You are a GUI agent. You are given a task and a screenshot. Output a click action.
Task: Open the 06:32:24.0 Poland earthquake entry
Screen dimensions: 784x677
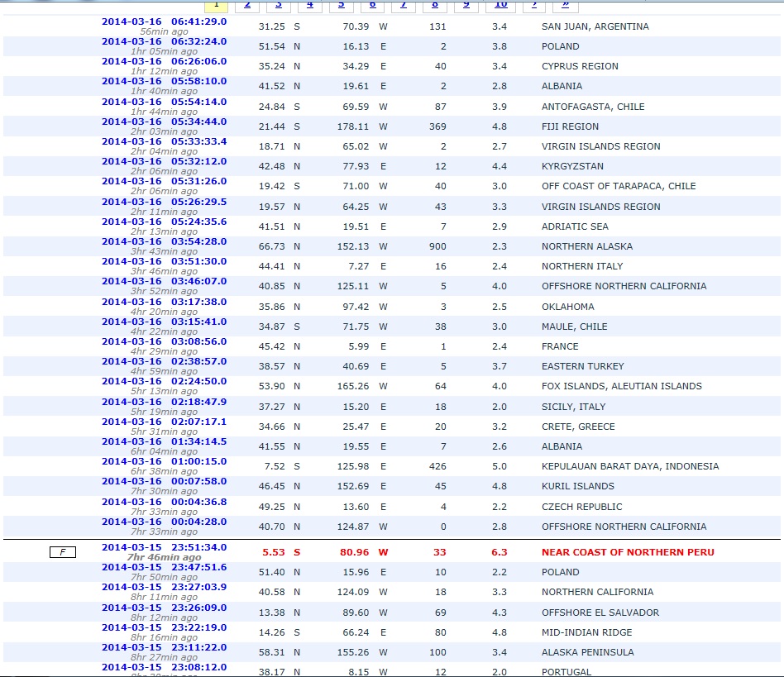pos(164,42)
